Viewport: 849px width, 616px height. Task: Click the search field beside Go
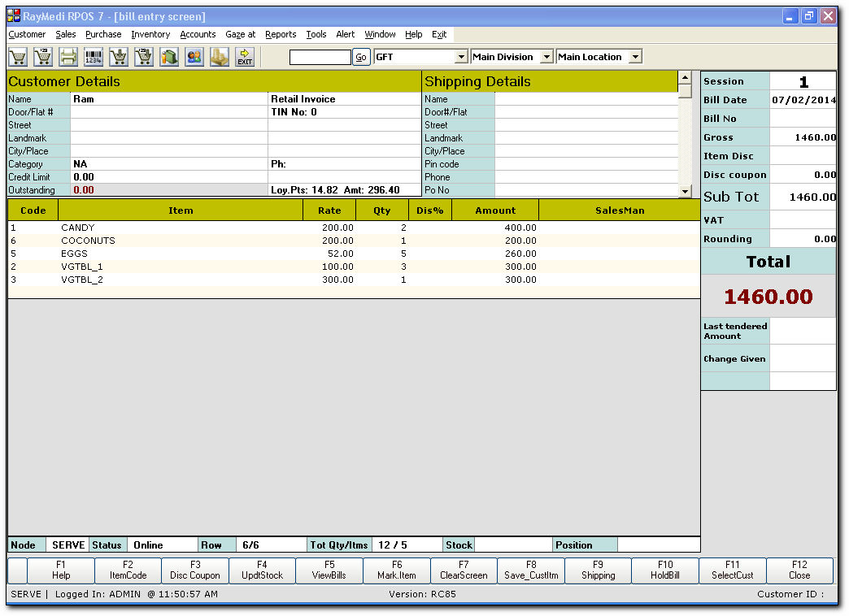point(320,57)
